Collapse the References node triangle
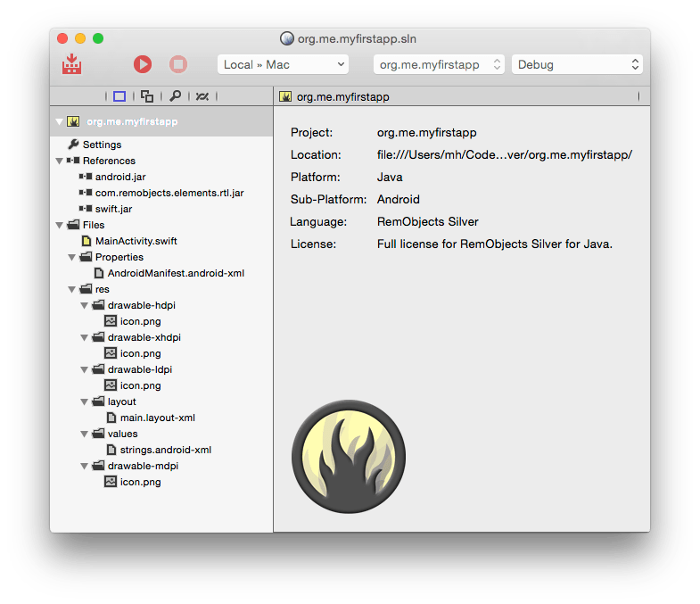 pyautogui.click(x=59, y=161)
